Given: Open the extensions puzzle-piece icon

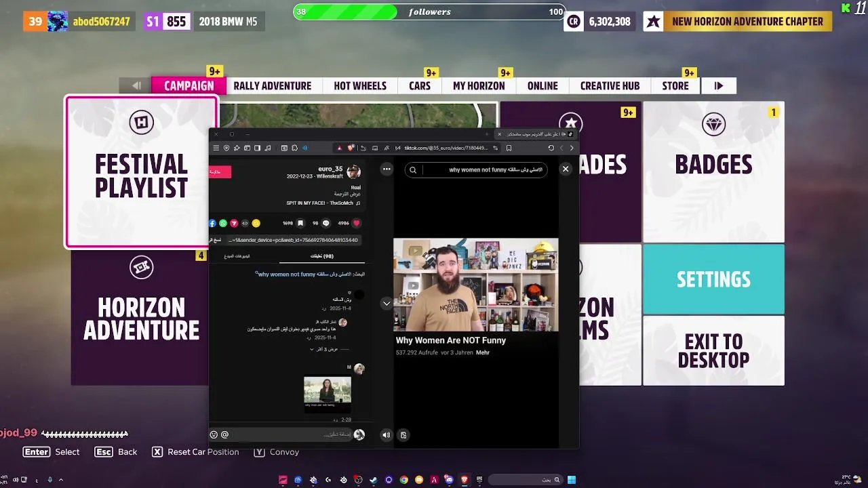Looking at the screenshot, I should (x=294, y=148).
